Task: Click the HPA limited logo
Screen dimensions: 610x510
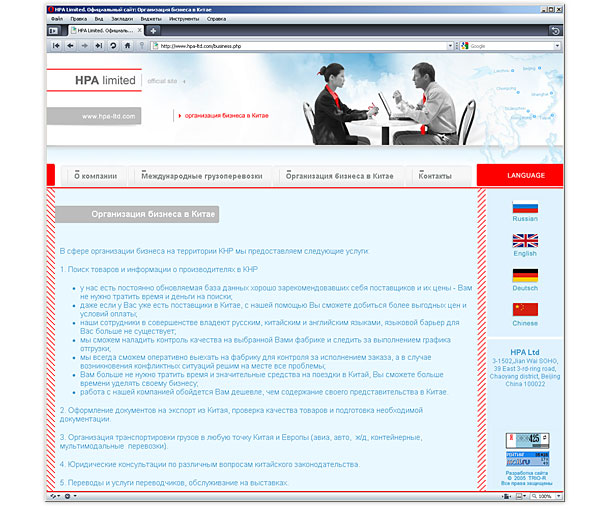Action: point(105,80)
